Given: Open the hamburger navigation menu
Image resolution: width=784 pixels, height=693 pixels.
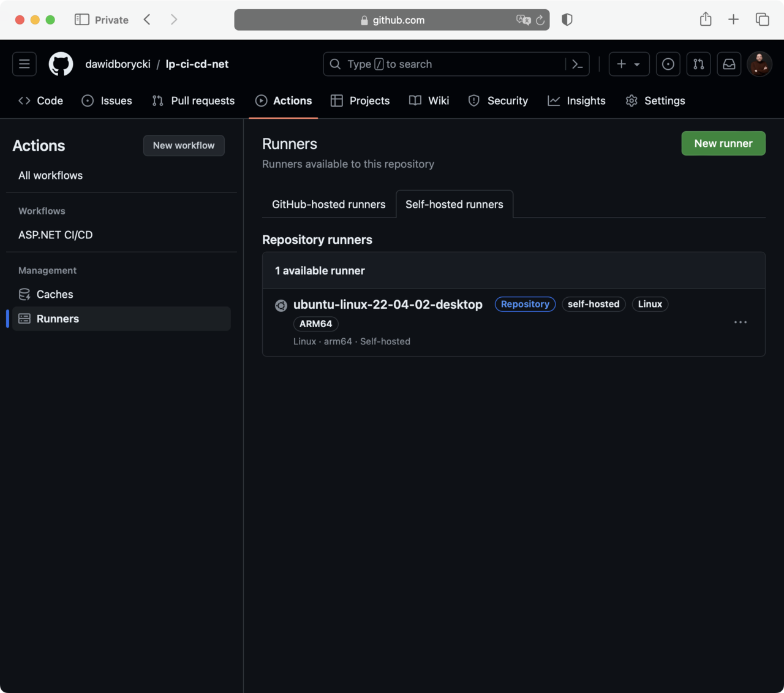Looking at the screenshot, I should [x=24, y=64].
